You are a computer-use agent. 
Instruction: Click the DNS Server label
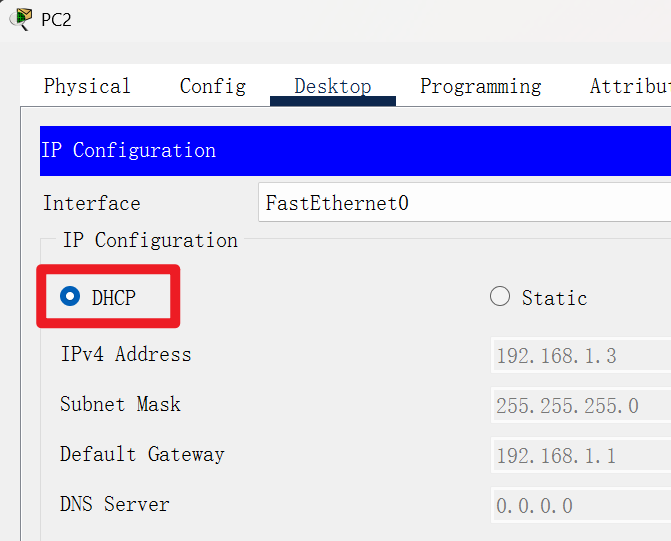115,504
